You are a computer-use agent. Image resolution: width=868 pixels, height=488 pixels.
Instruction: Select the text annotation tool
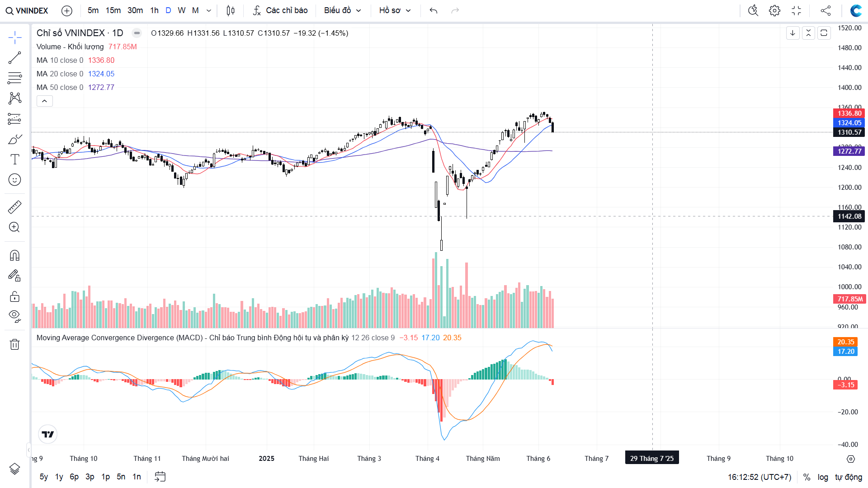coord(14,159)
